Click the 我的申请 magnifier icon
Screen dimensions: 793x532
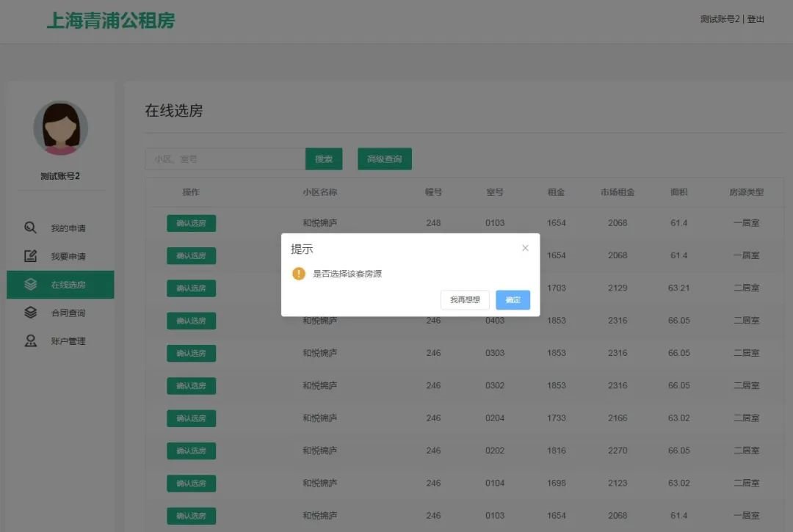pos(30,227)
